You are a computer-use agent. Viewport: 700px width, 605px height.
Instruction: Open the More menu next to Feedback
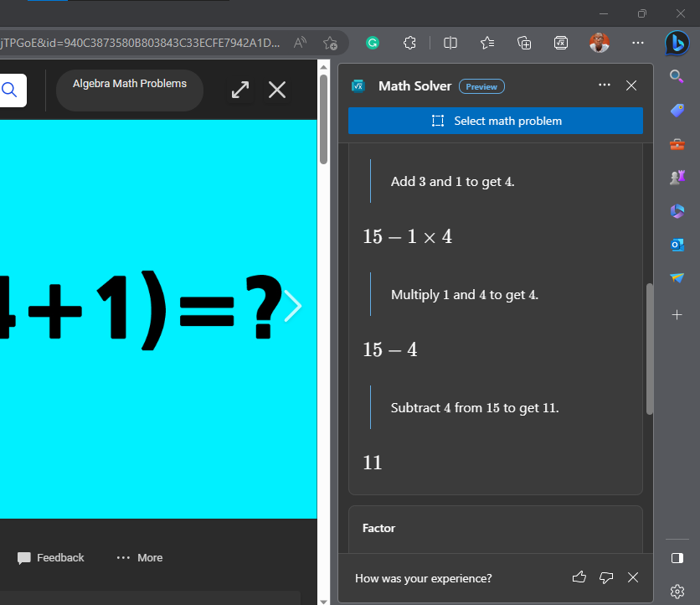139,557
